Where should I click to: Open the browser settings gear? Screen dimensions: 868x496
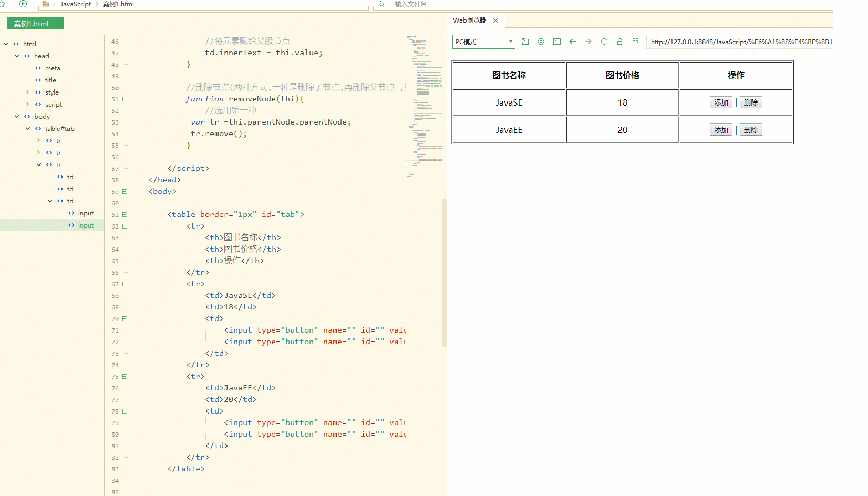541,42
